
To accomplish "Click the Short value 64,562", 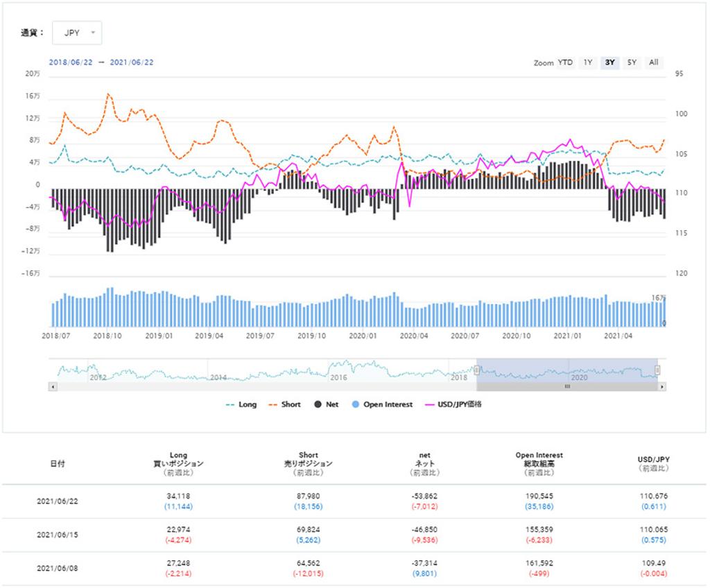I will (x=309, y=564).
